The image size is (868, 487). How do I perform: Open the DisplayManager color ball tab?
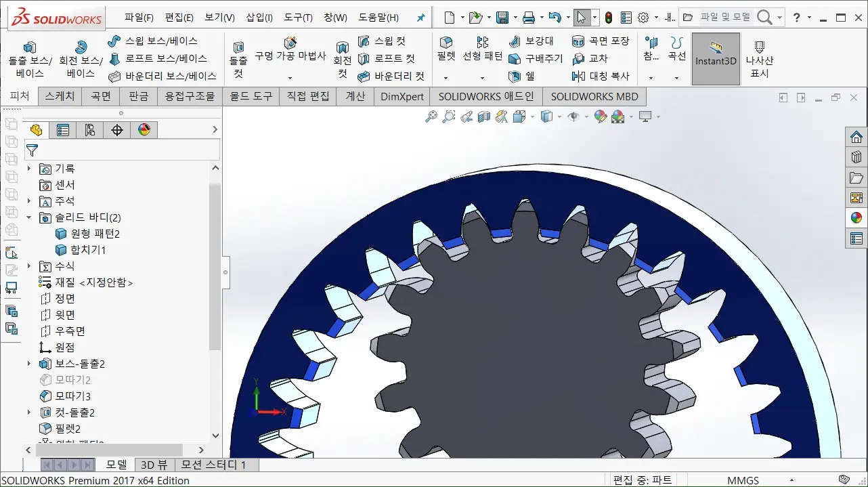144,130
